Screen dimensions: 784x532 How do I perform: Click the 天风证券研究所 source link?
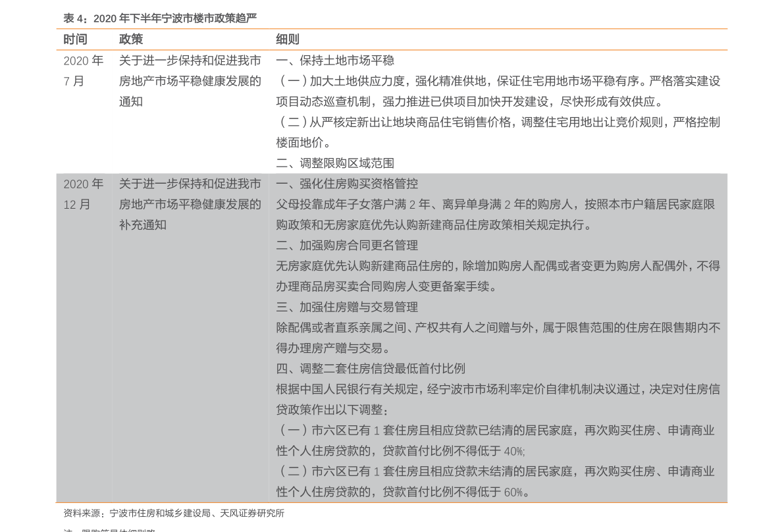tap(251, 514)
